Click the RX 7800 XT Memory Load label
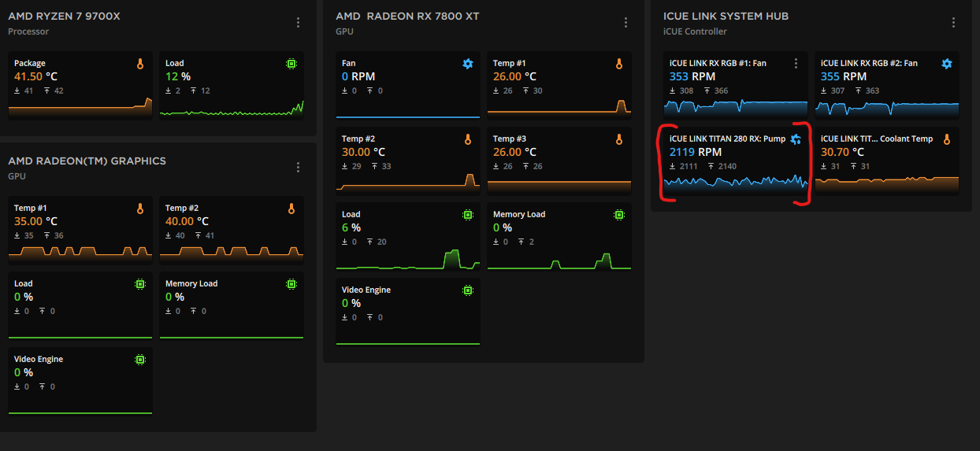 pos(519,214)
